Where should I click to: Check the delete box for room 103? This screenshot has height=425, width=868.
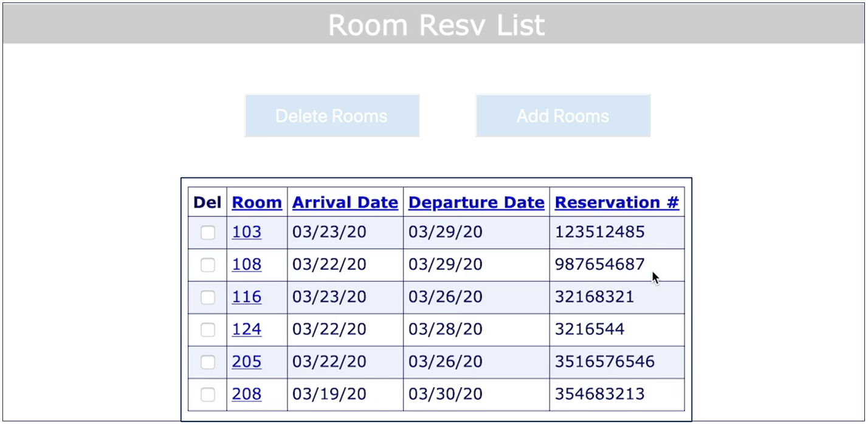(x=208, y=233)
